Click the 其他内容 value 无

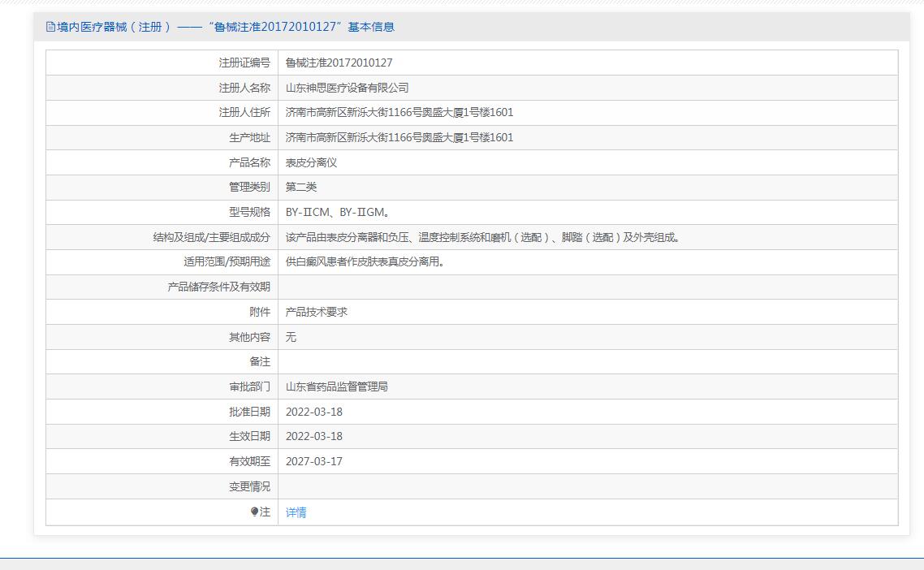point(291,337)
